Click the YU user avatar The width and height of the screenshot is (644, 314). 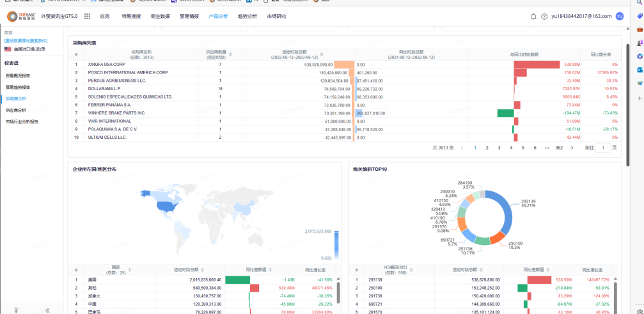click(x=619, y=17)
